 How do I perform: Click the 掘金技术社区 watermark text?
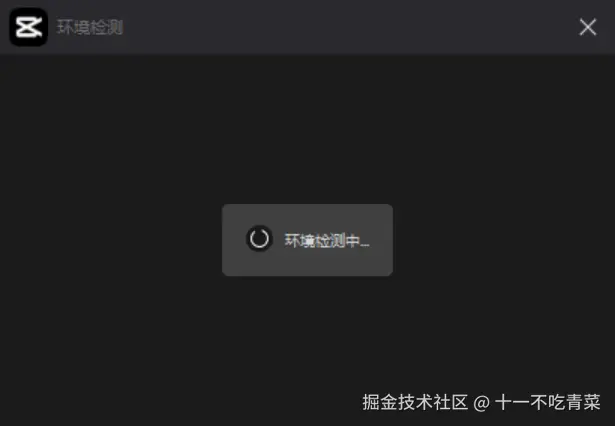click(415, 402)
